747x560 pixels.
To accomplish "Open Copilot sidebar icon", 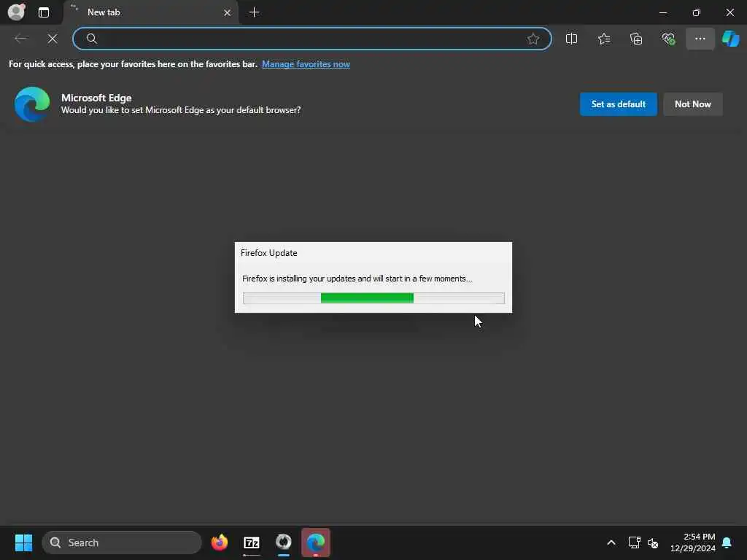I will [730, 39].
